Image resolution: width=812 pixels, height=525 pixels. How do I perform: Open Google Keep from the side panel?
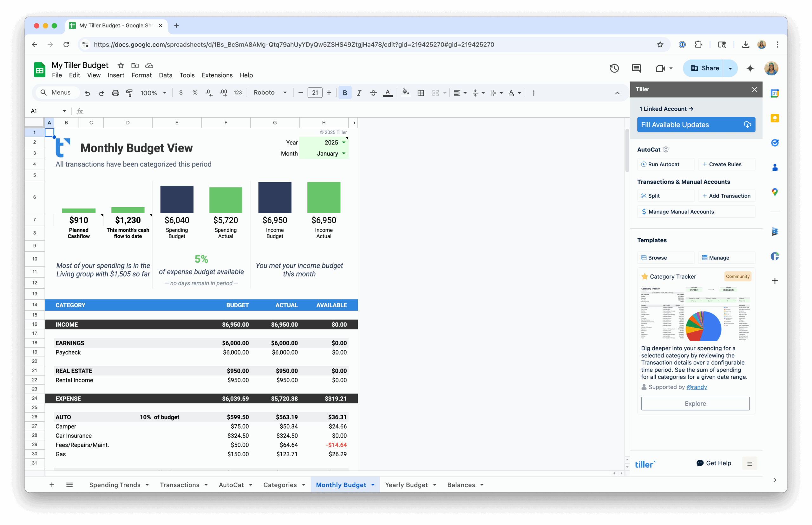coord(775,118)
